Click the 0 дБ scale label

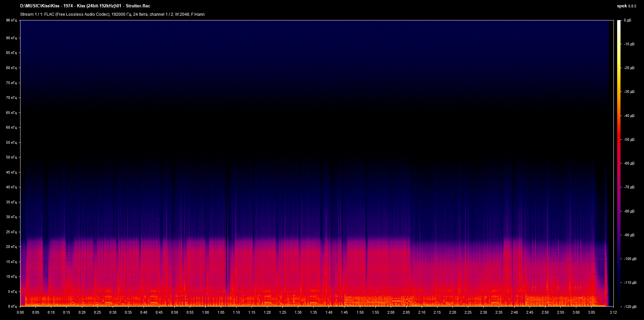click(627, 20)
